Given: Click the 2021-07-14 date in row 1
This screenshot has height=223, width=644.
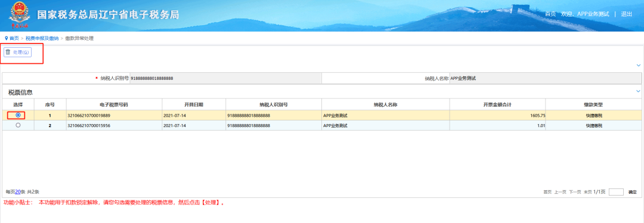Looking at the screenshot, I should click(175, 116).
